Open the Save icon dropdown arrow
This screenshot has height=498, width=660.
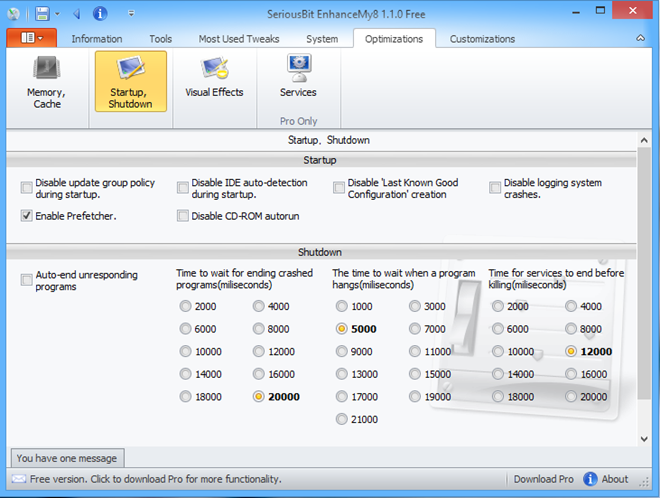click(57, 14)
